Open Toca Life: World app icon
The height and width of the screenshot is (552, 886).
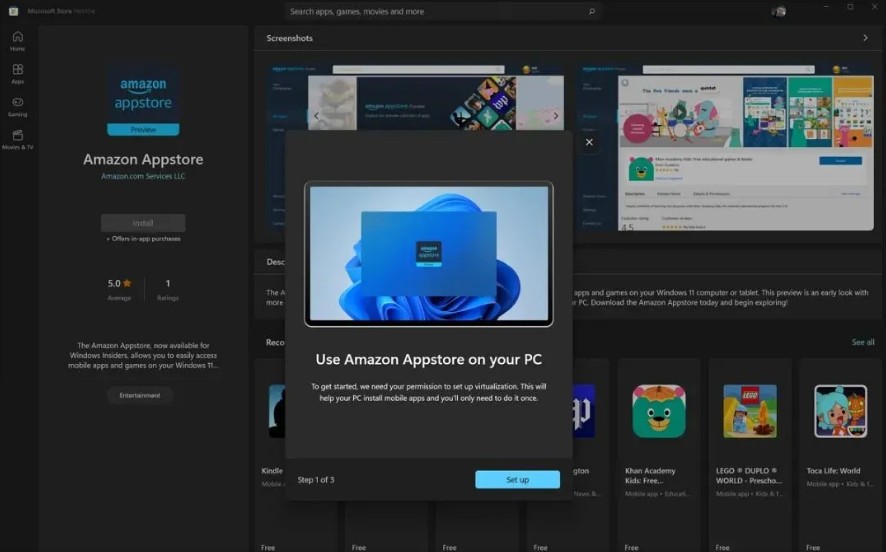click(x=841, y=411)
